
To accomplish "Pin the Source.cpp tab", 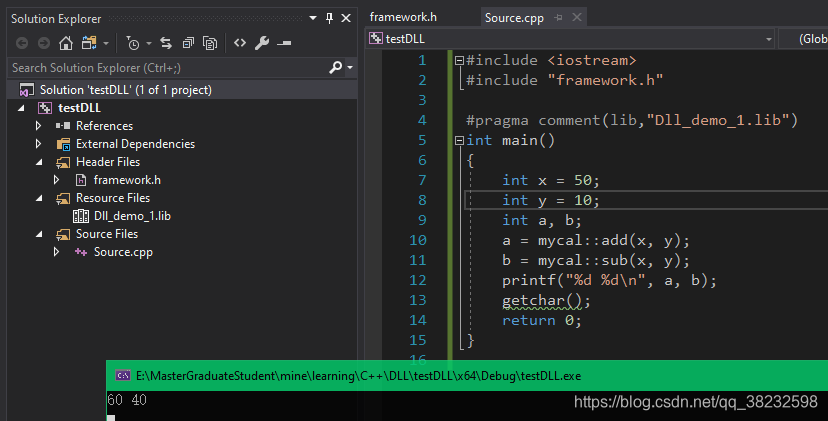I will (558, 17).
